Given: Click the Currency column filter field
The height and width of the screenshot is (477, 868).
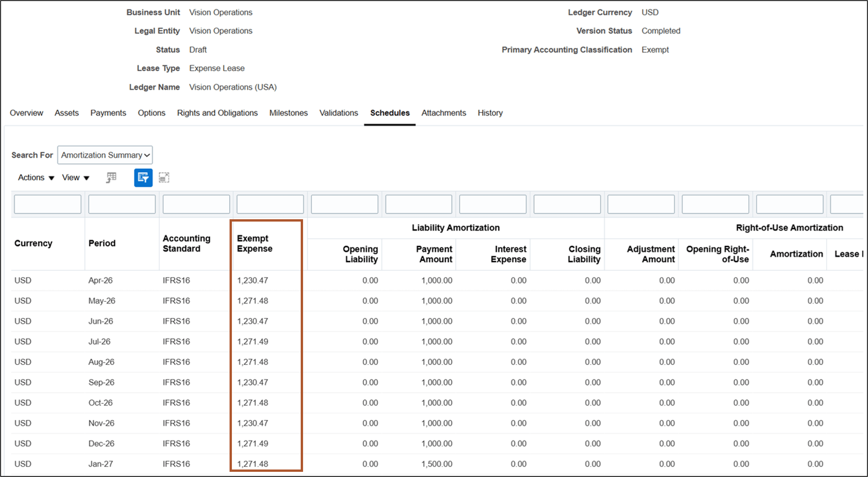Looking at the screenshot, I should [x=48, y=204].
